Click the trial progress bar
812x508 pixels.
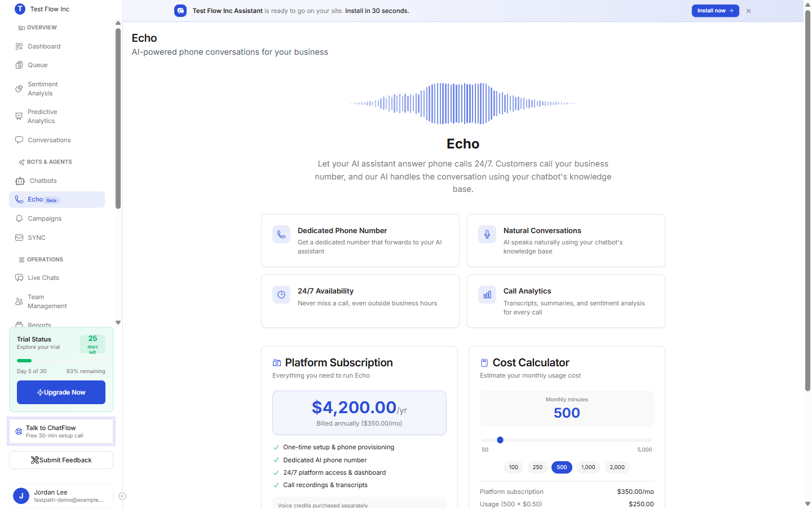61,361
